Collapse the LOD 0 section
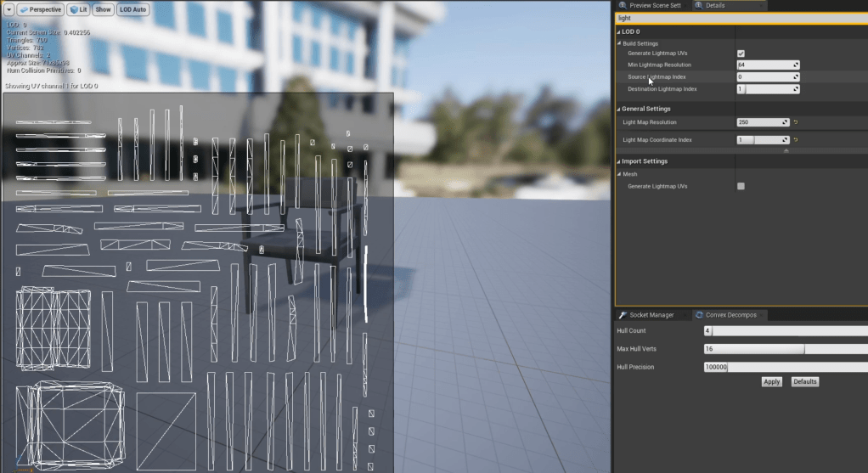The image size is (868, 473). [x=618, y=31]
